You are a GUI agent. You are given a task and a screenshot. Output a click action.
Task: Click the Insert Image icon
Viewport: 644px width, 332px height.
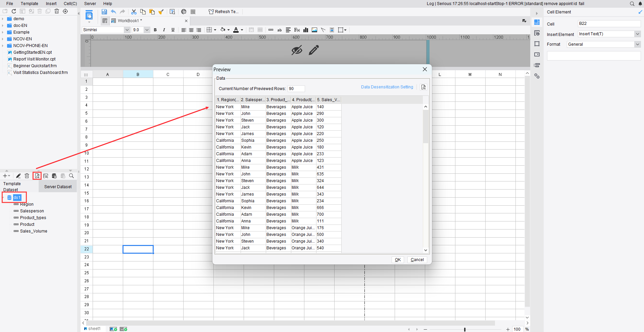314,30
